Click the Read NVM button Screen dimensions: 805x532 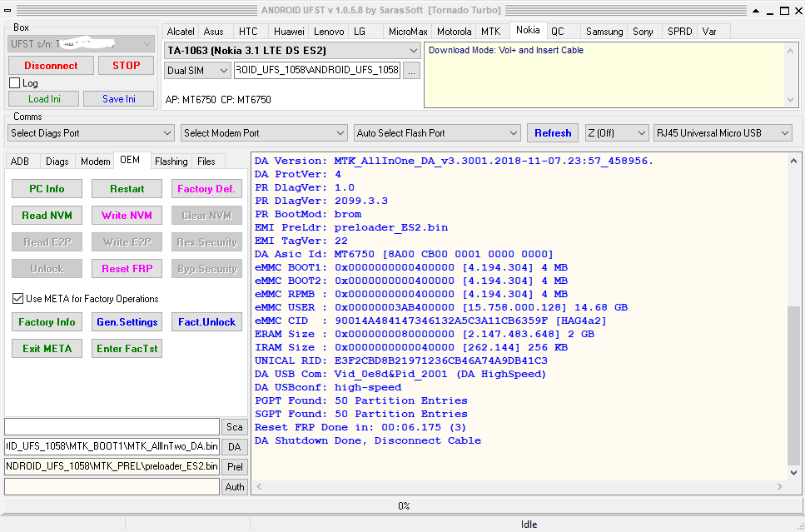47,215
